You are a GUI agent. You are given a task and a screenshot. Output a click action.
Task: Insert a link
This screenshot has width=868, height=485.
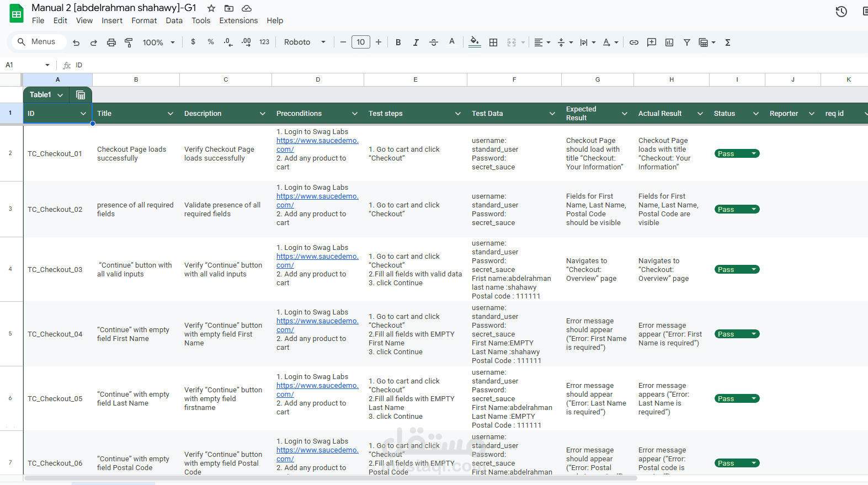(x=634, y=42)
